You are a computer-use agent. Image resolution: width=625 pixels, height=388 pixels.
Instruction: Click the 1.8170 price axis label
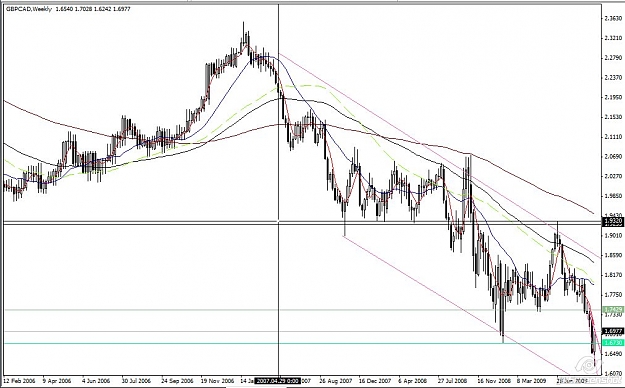click(613, 275)
